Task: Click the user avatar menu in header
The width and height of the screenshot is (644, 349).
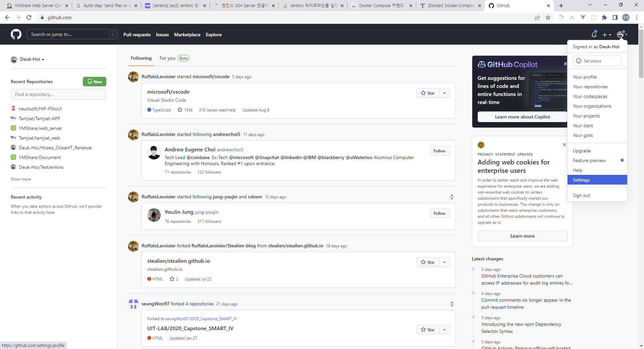Action: pos(622,34)
